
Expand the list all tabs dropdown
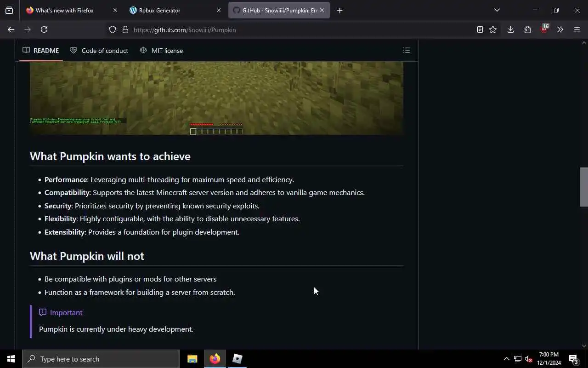click(497, 10)
